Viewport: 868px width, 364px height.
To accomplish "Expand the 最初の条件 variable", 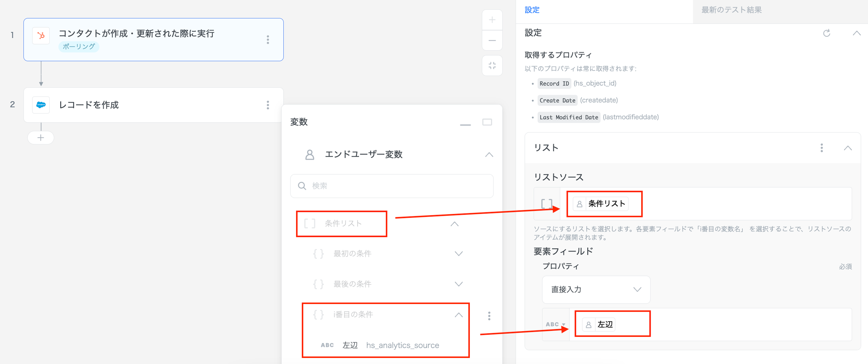I will click(458, 253).
